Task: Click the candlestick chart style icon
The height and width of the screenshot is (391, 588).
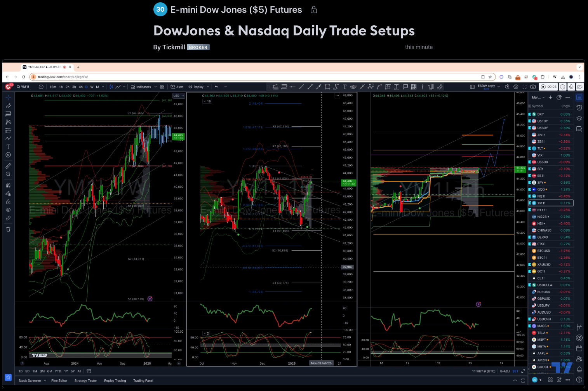Action: tap(111, 87)
